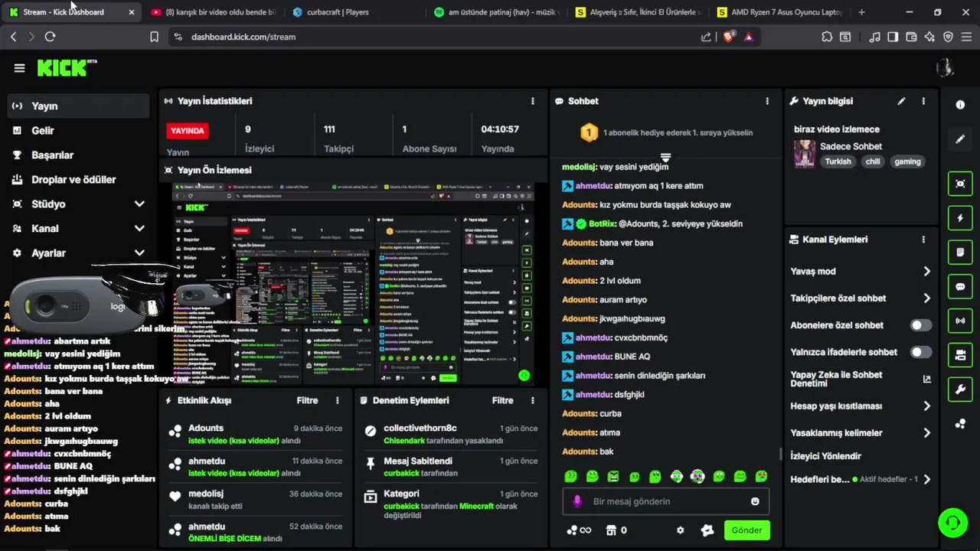Select Yayın in the left sidebar
The width and height of the screenshot is (980, 551).
click(x=78, y=106)
